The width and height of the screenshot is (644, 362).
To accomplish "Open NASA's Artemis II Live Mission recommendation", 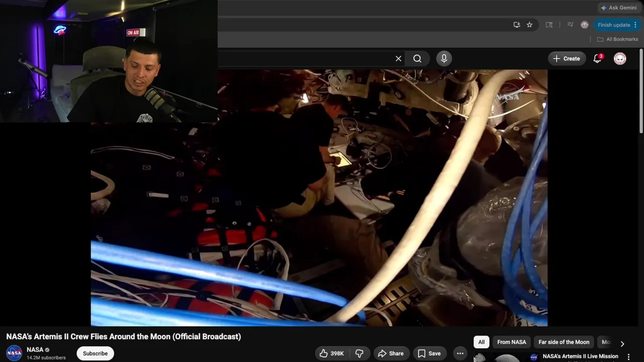I will point(580,356).
